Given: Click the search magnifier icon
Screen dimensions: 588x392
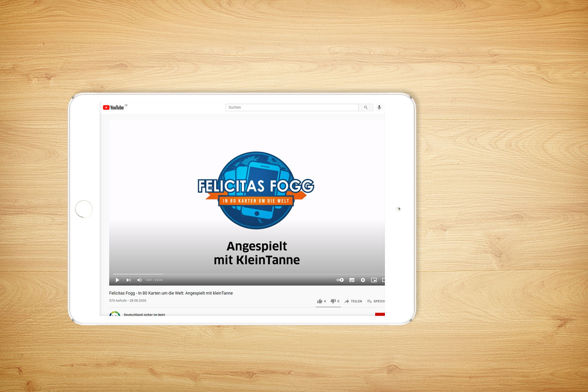Looking at the screenshot, I should point(366,107).
